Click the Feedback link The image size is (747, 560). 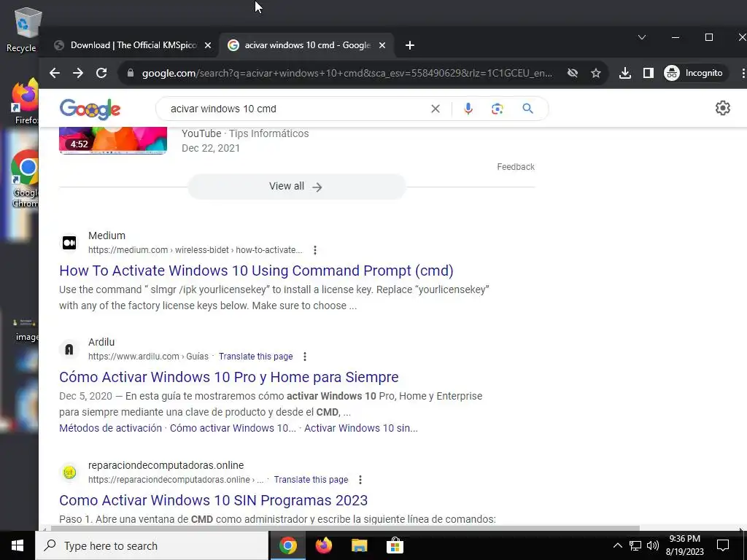[x=516, y=167]
